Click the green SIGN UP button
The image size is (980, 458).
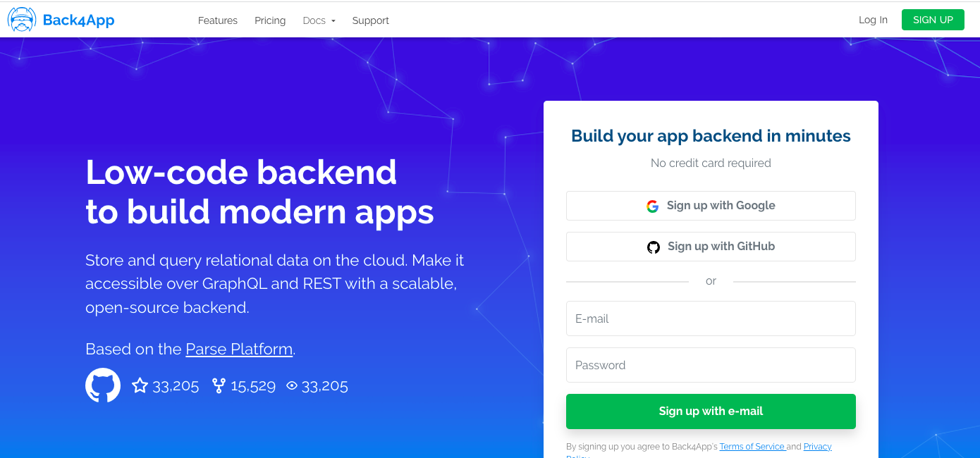[933, 20]
